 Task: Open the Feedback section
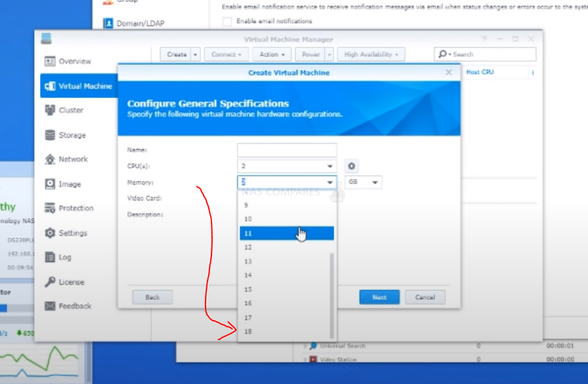[x=69, y=306]
